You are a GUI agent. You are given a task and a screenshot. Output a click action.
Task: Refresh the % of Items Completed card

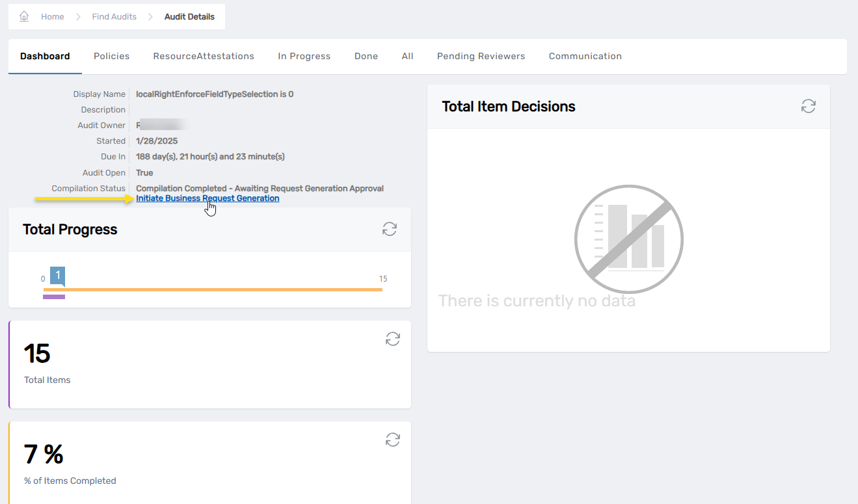tap(392, 440)
